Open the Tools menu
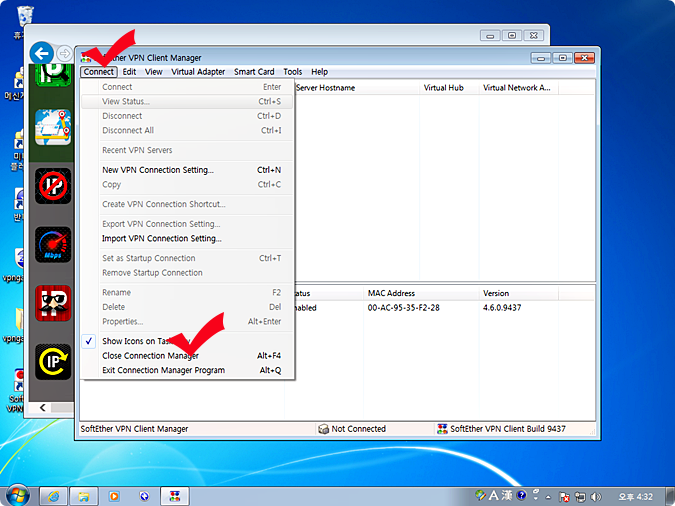Screen dimensions: 675x506 pos(293,72)
